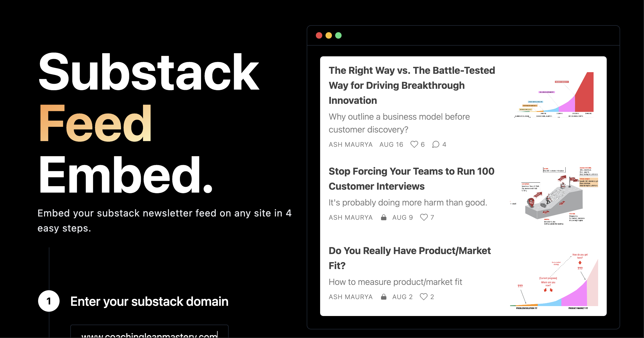Click the step 1 number circle
The width and height of the screenshot is (644, 338).
[x=49, y=301]
